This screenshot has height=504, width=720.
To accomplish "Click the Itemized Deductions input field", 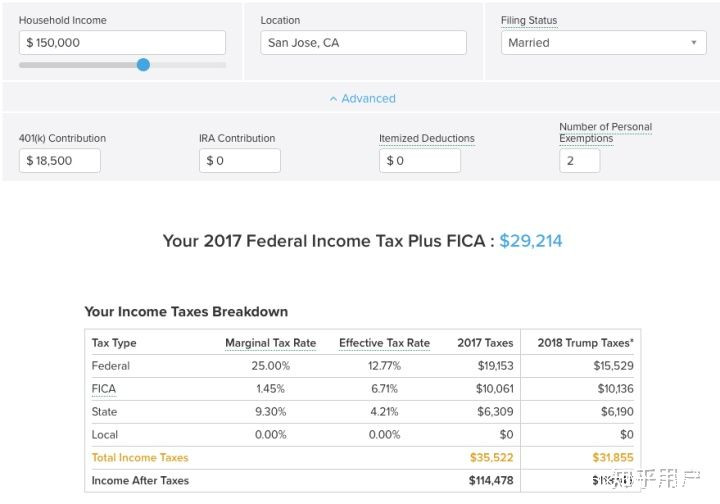I will [420, 161].
